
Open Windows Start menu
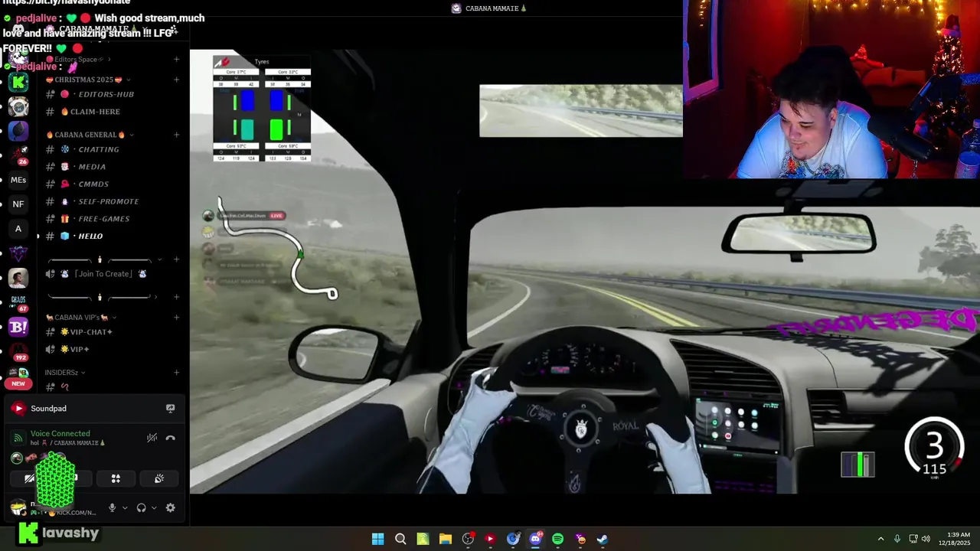377,539
